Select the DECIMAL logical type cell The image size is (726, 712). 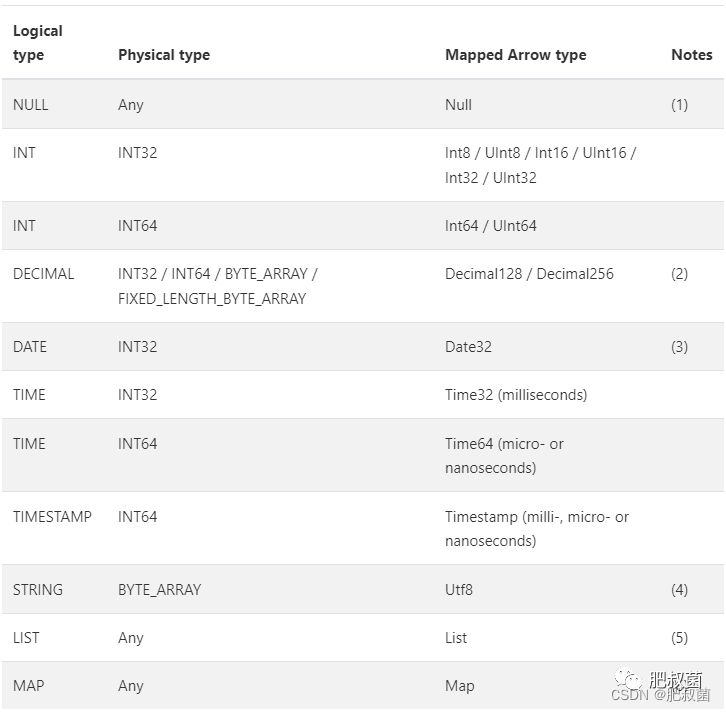[x=43, y=274]
